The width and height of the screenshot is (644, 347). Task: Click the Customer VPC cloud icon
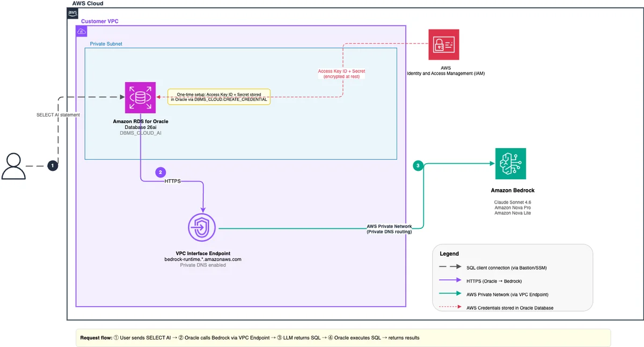pyautogui.click(x=82, y=31)
